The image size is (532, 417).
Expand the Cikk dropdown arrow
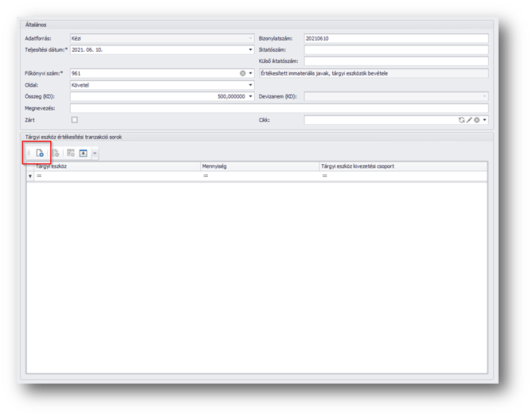coord(484,119)
